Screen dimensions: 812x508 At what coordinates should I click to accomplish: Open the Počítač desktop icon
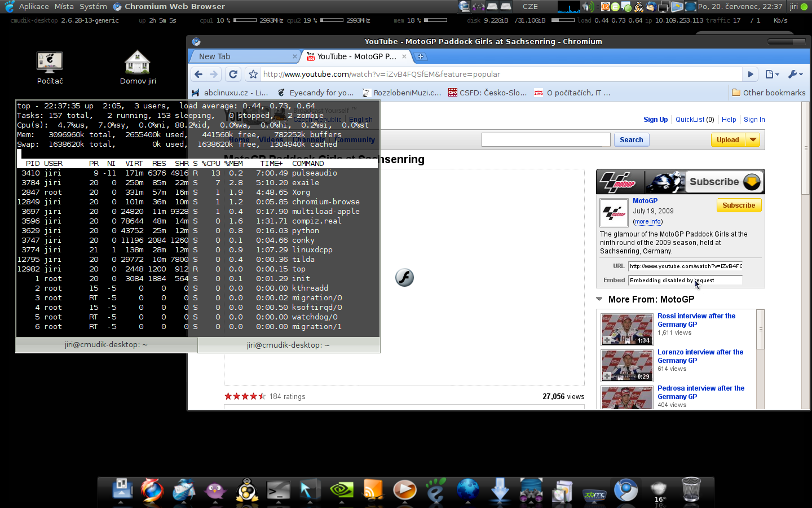[x=50, y=68]
